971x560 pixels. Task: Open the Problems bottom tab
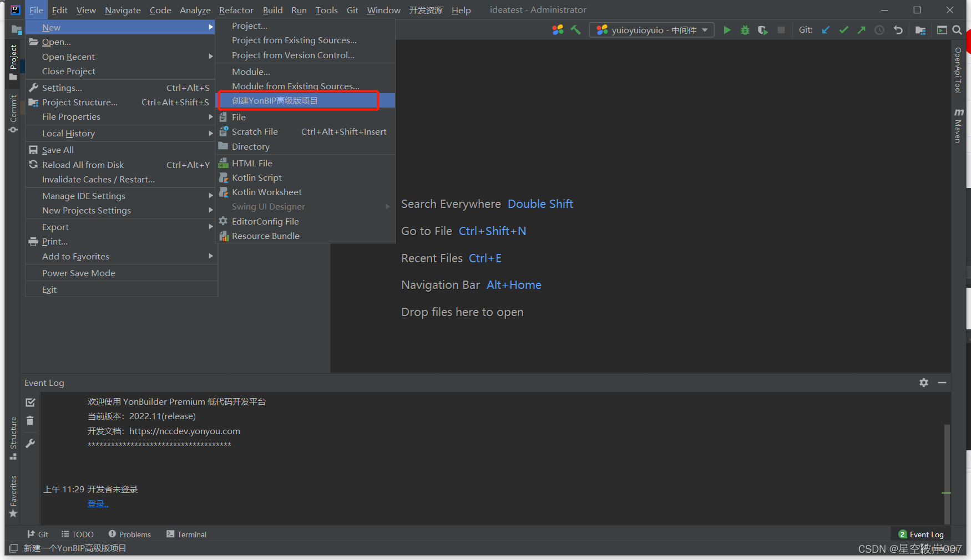click(x=130, y=534)
